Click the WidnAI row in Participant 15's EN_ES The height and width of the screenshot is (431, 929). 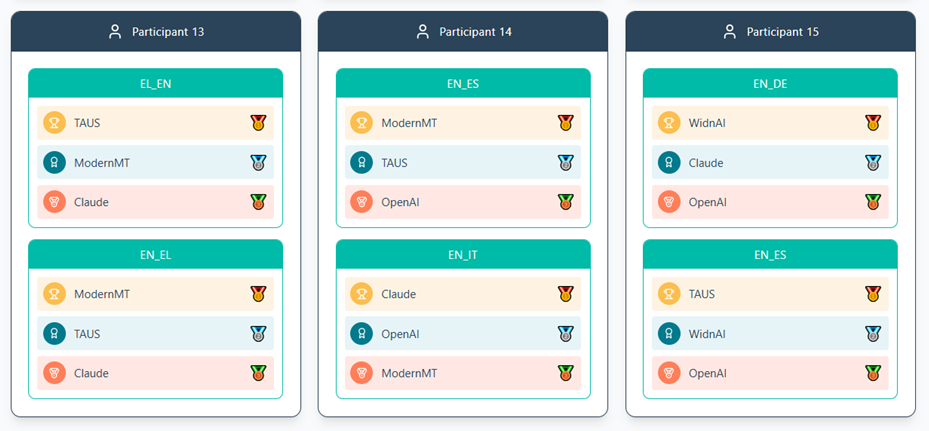(x=770, y=334)
